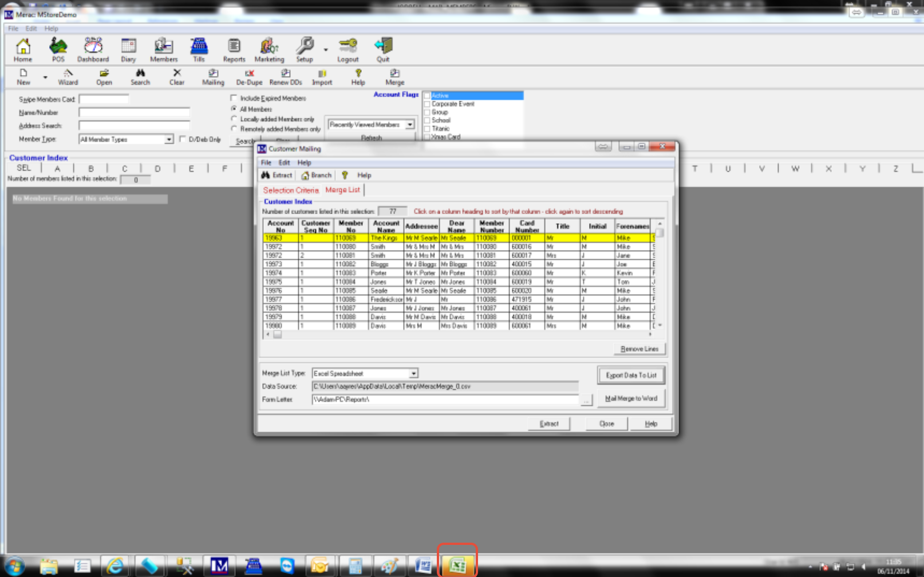Viewport: 924px width, 577px height.
Task: Expand the Merge List Type dropdown
Action: [x=413, y=374]
